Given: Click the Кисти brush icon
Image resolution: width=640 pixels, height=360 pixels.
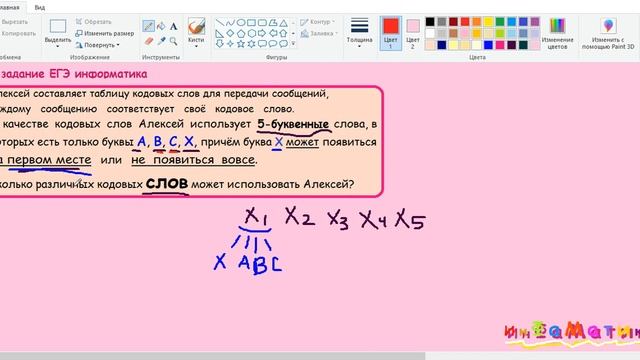Looking at the screenshot, I should coord(196,26).
